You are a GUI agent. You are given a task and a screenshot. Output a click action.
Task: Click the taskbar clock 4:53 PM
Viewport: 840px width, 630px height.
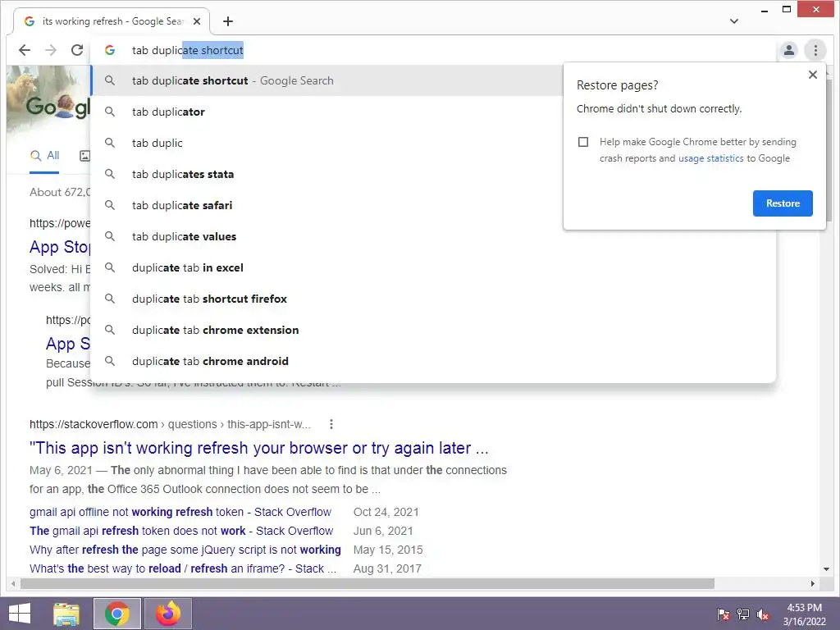point(804,614)
